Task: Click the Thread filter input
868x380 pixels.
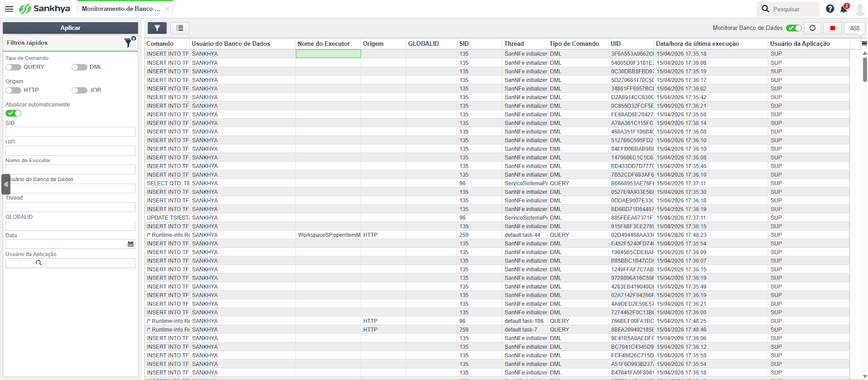Action: (71, 207)
